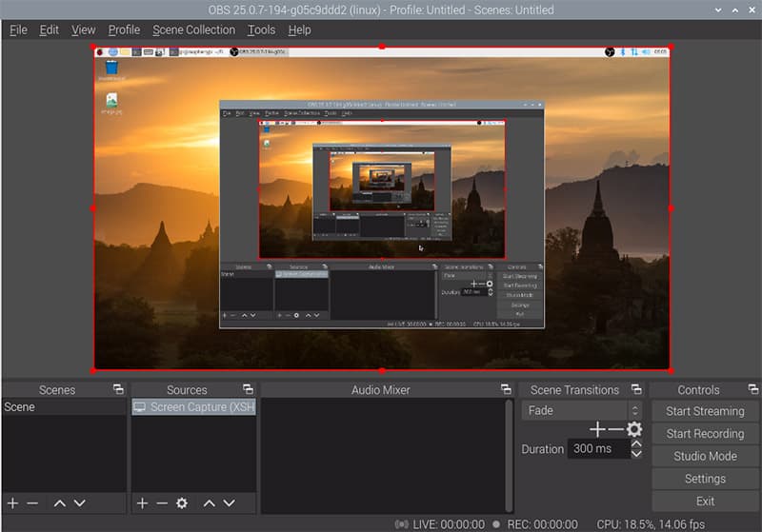This screenshot has height=532, width=762.
Task: Click the Start Streaming button
Action: [705, 411]
